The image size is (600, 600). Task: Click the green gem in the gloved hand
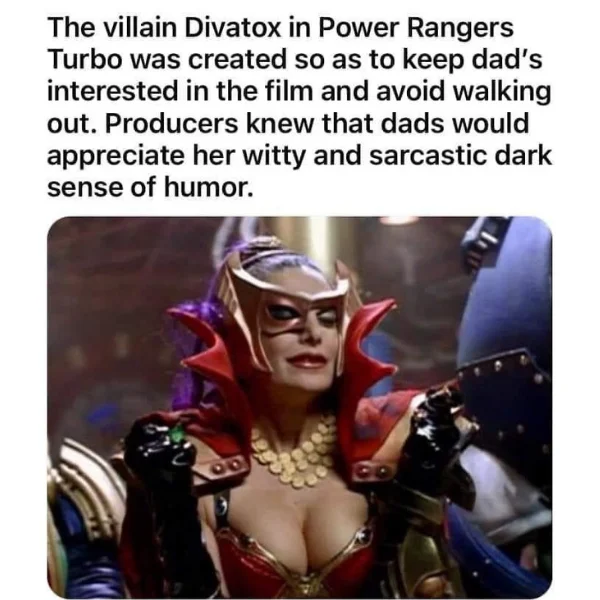tap(177, 435)
